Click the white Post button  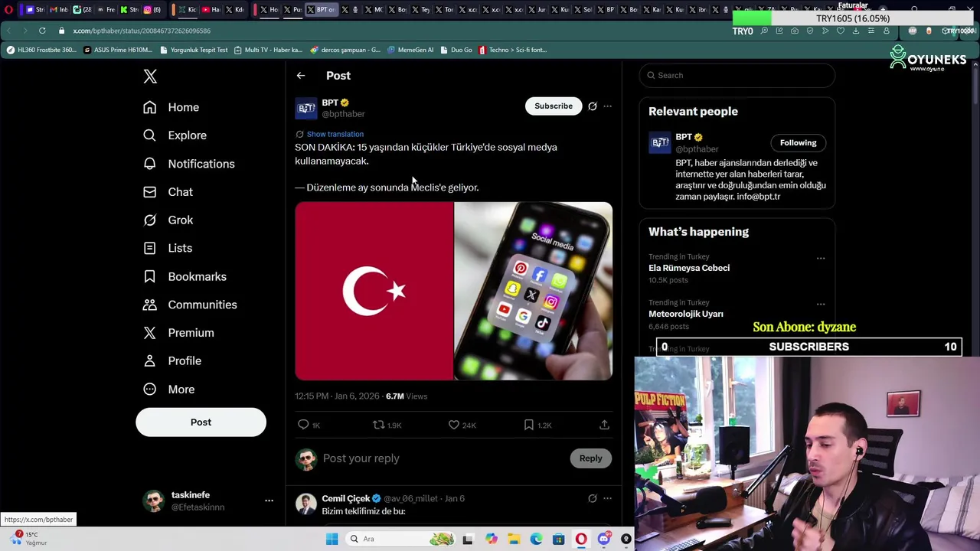pyautogui.click(x=201, y=422)
